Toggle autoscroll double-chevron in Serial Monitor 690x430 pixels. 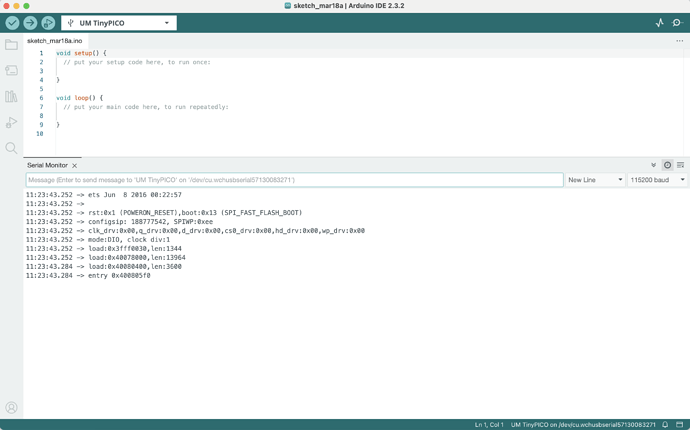coord(653,165)
